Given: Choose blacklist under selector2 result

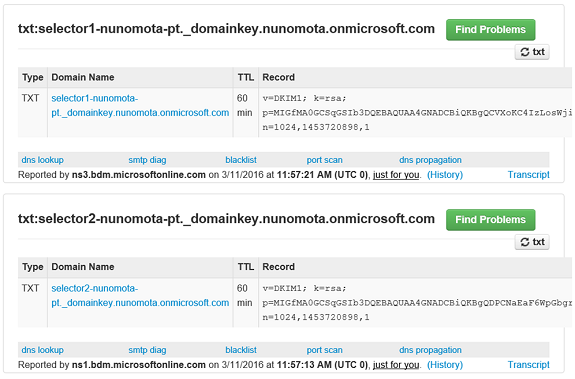Looking at the screenshot, I should [x=241, y=350].
